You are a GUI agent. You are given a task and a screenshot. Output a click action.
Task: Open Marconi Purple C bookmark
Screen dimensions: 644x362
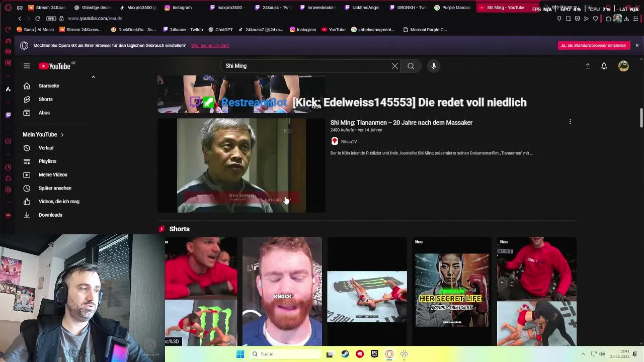(425, 30)
